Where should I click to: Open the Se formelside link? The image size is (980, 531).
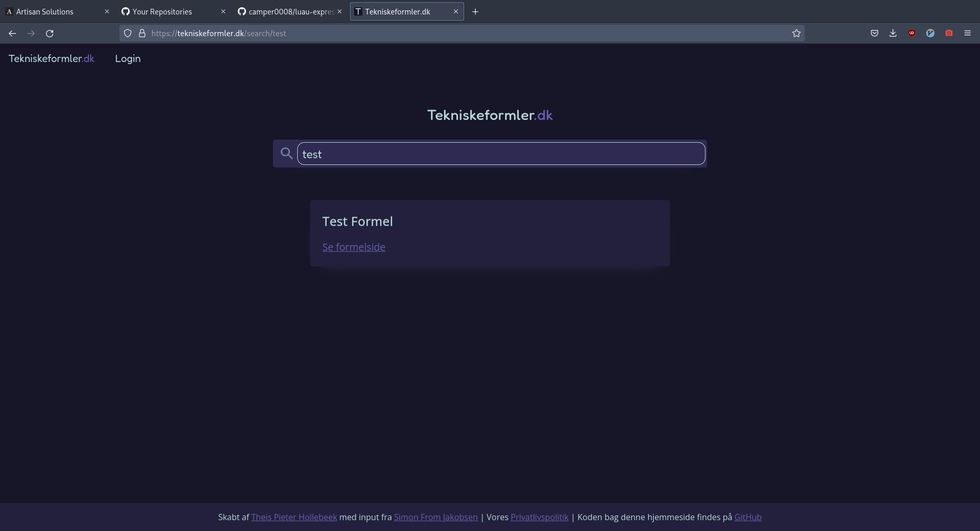(x=354, y=247)
